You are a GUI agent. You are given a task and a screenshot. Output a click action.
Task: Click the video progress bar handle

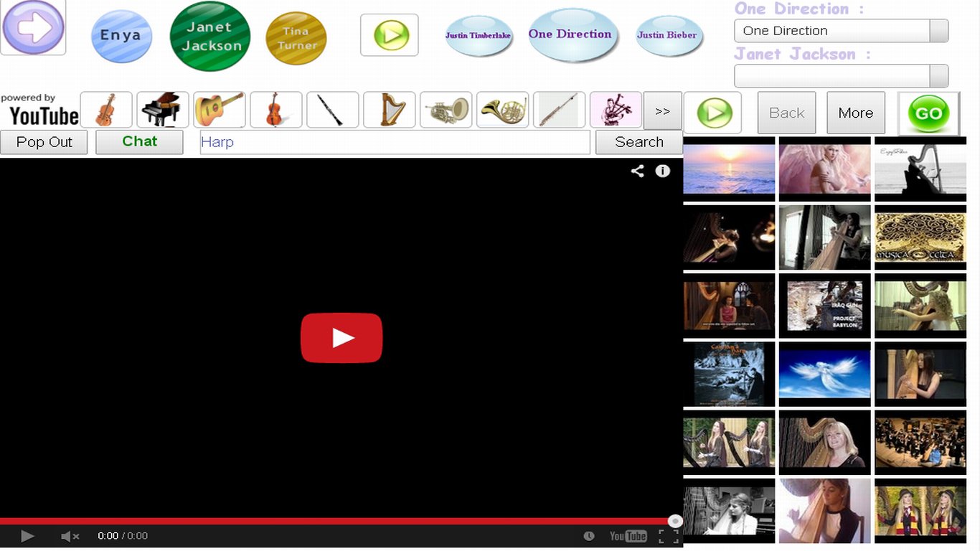pyautogui.click(x=675, y=522)
